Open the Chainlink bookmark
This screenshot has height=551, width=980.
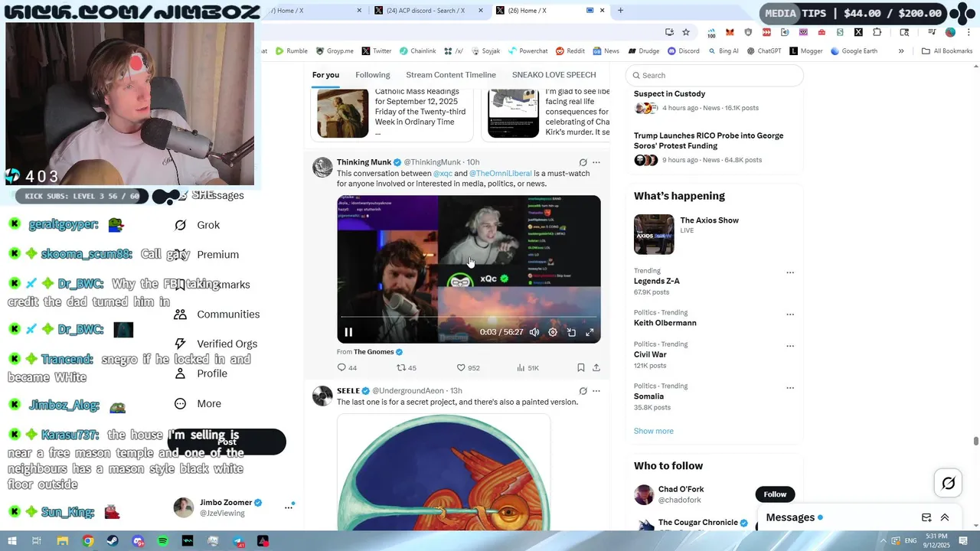[x=417, y=51]
